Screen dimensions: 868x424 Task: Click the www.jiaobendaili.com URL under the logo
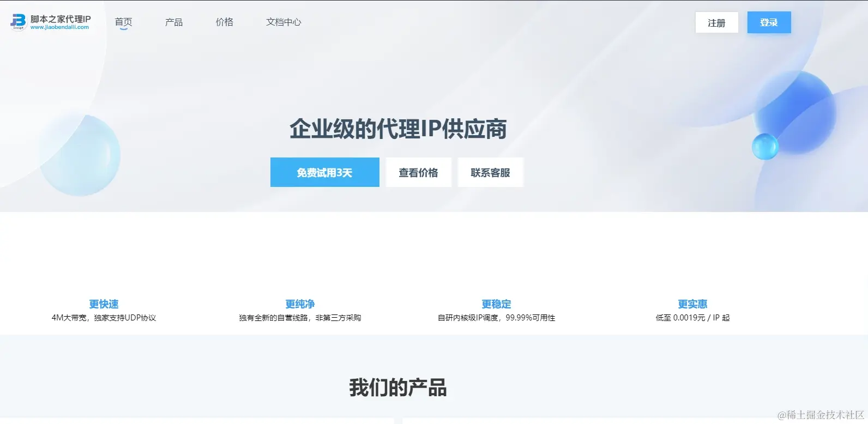click(59, 27)
